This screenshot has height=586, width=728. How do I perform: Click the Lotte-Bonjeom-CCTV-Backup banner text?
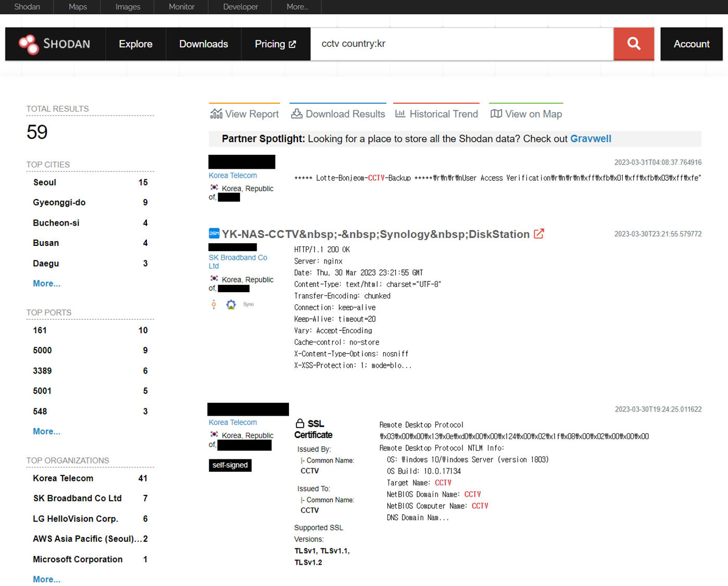pyautogui.click(x=497, y=178)
